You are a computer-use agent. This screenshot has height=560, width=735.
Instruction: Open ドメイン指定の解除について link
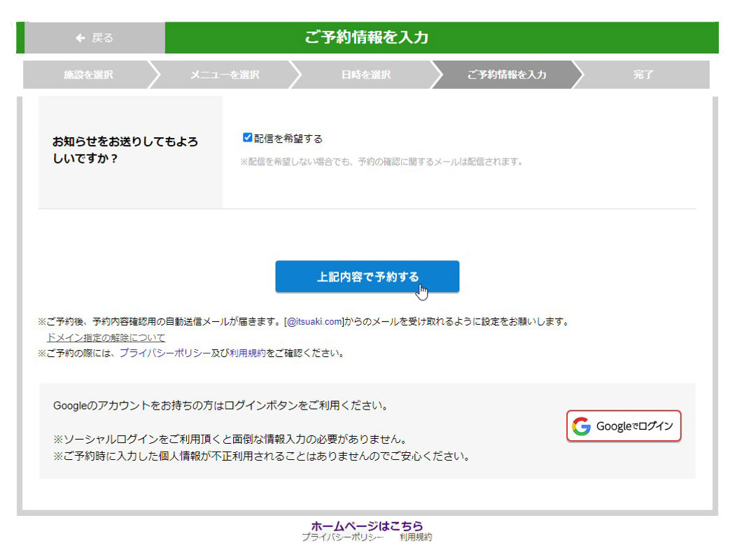pyautogui.click(x=106, y=337)
